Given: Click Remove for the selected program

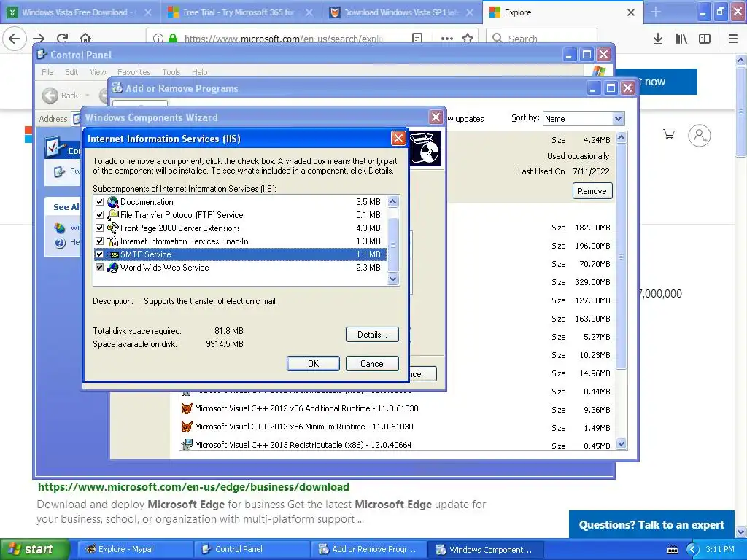Looking at the screenshot, I should pyautogui.click(x=592, y=191).
